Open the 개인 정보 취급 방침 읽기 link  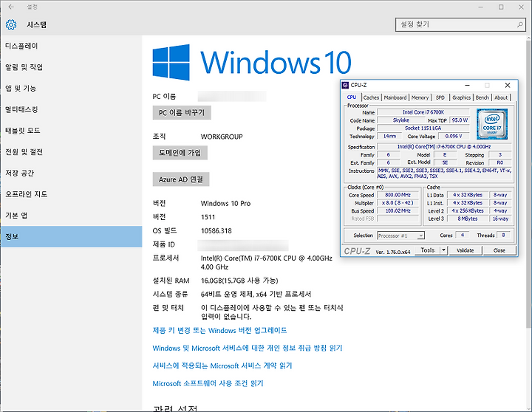248,348
